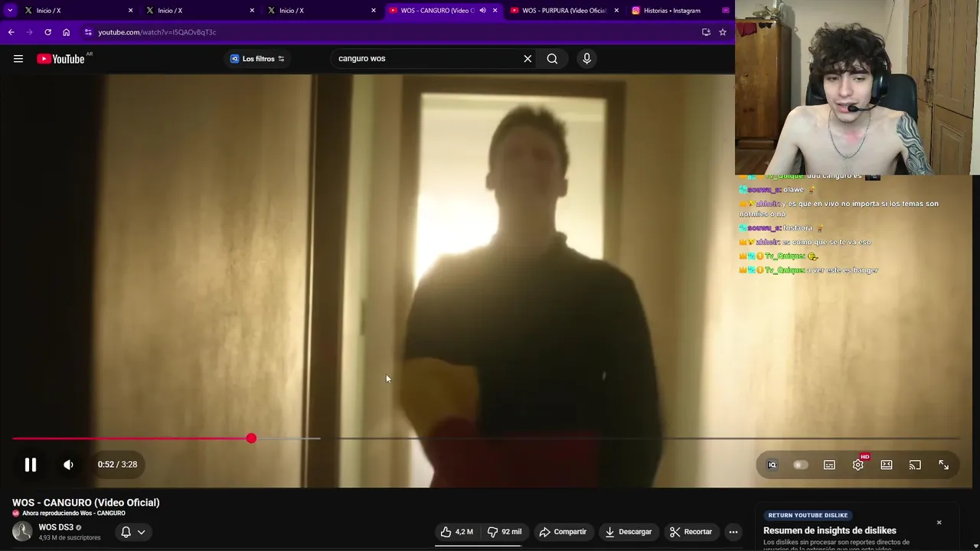Close the WOS - PURPURA tab
This screenshot has height=551, width=980.
click(616, 11)
